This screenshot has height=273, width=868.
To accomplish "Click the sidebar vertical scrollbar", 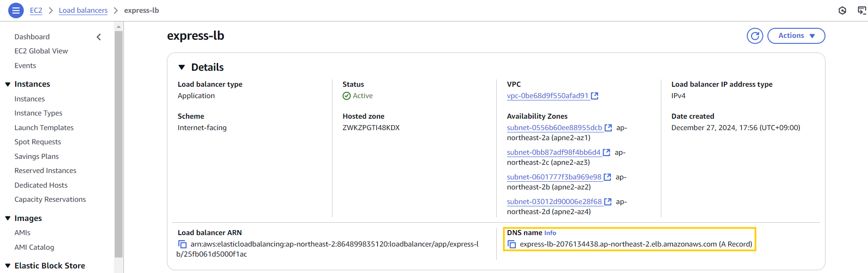I will 118,144.
